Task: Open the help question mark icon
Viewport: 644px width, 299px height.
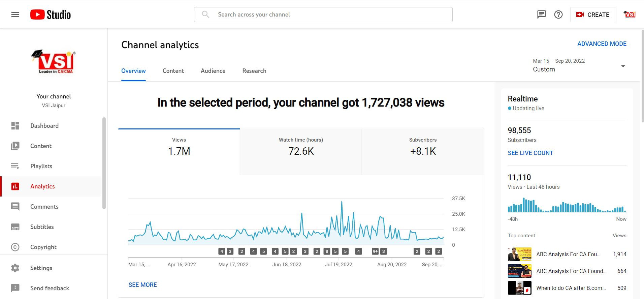Action: pyautogui.click(x=558, y=14)
